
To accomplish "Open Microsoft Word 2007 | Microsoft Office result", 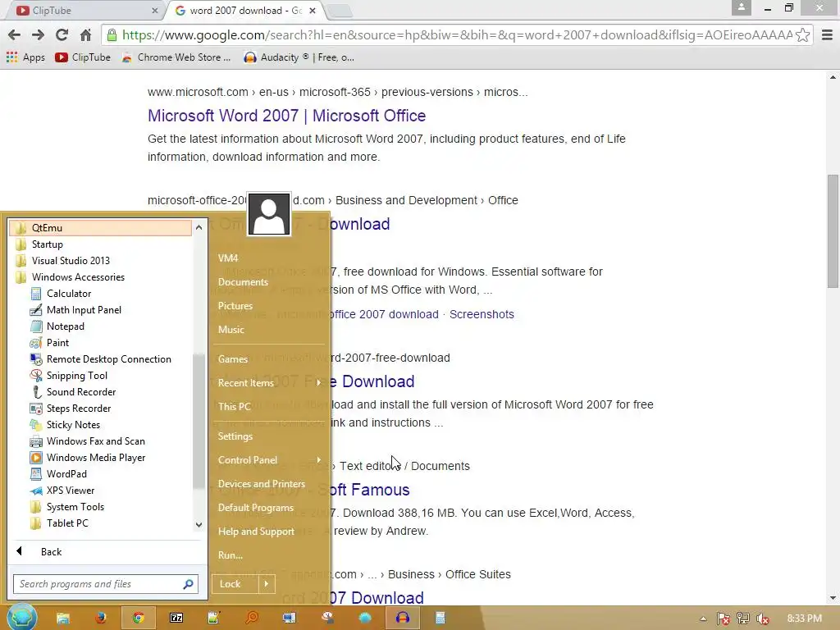I will (x=286, y=116).
